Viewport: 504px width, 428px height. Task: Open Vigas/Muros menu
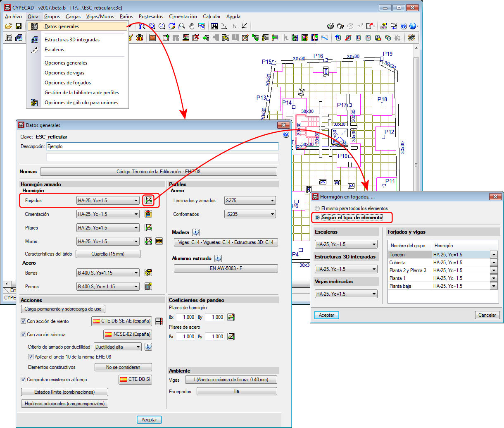(100, 17)
